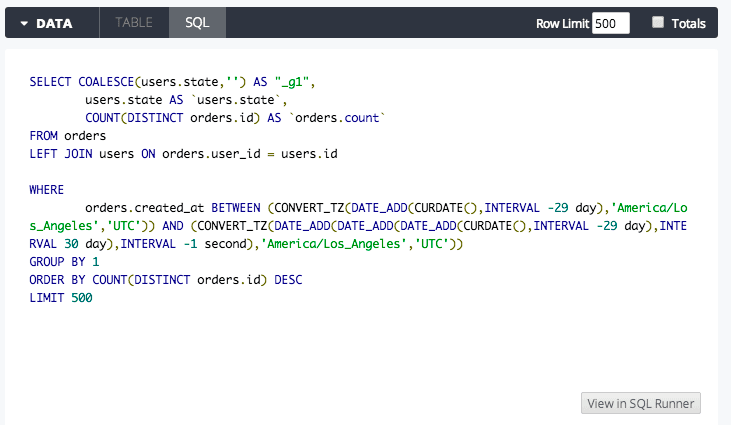Click the GROUP BY 1 line

(x=64, y=262)
